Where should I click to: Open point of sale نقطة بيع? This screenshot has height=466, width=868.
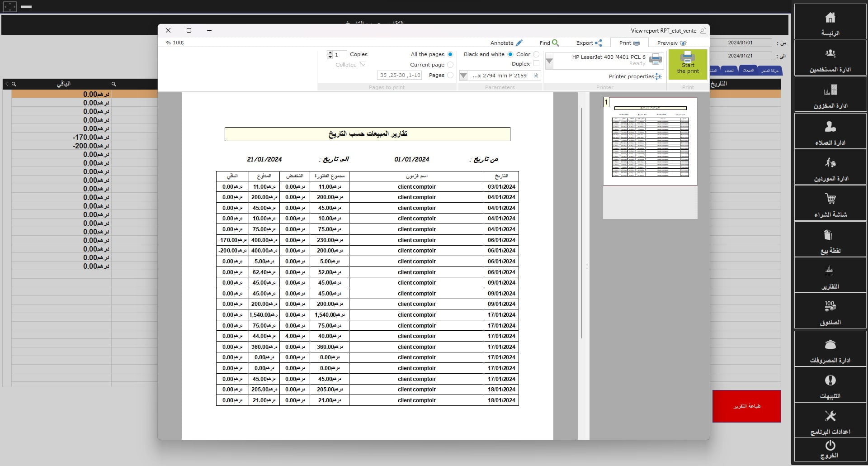[x=830, y=239]
